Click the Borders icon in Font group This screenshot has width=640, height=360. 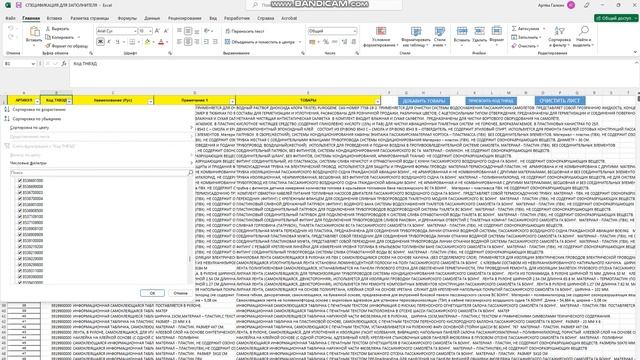132,42
